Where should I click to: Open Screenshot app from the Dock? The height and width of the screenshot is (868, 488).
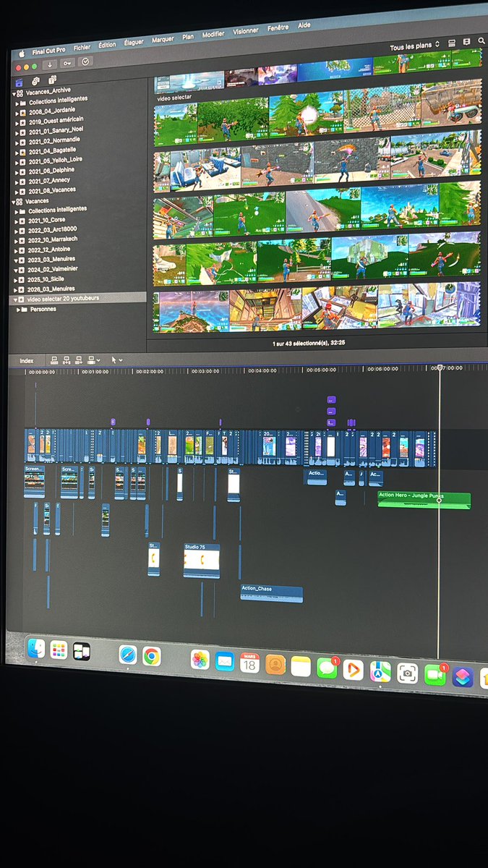click(x=408, y=674)
